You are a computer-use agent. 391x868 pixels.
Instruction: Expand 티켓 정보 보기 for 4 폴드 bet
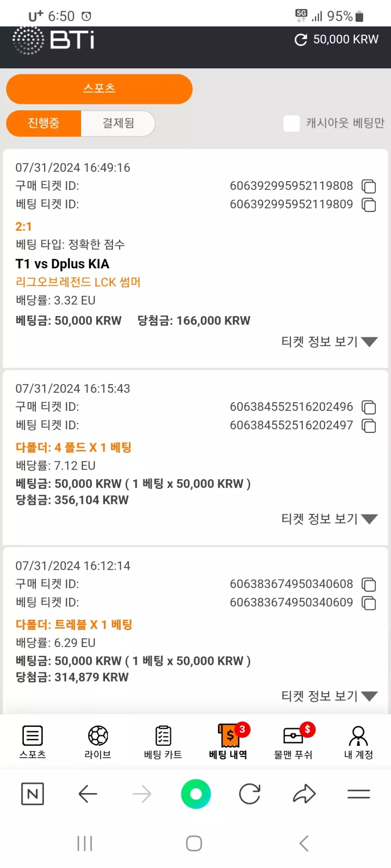click(329, 519)
